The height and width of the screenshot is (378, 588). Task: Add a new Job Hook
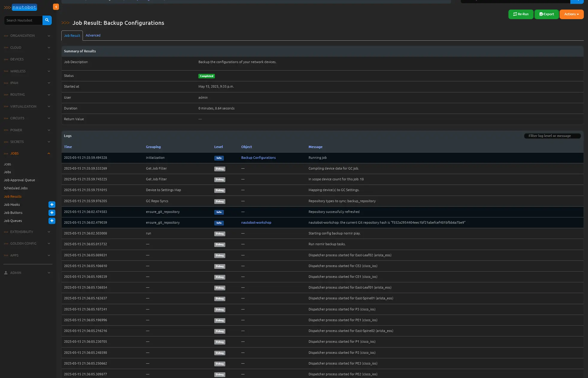[52, 205]
